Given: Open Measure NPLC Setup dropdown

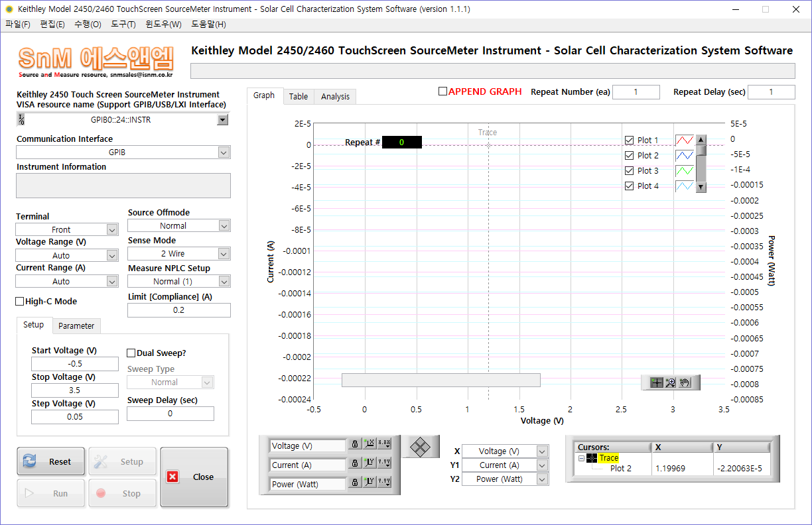Looking at the screenshot, I should pos(224,281).
